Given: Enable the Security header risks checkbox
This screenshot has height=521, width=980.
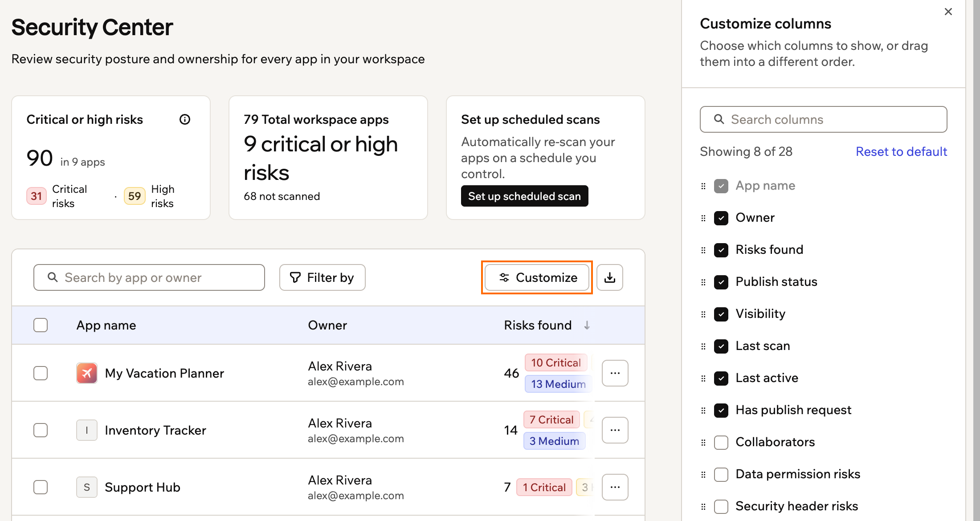Looking at the screenshot, I should click(x=721, y=507).
